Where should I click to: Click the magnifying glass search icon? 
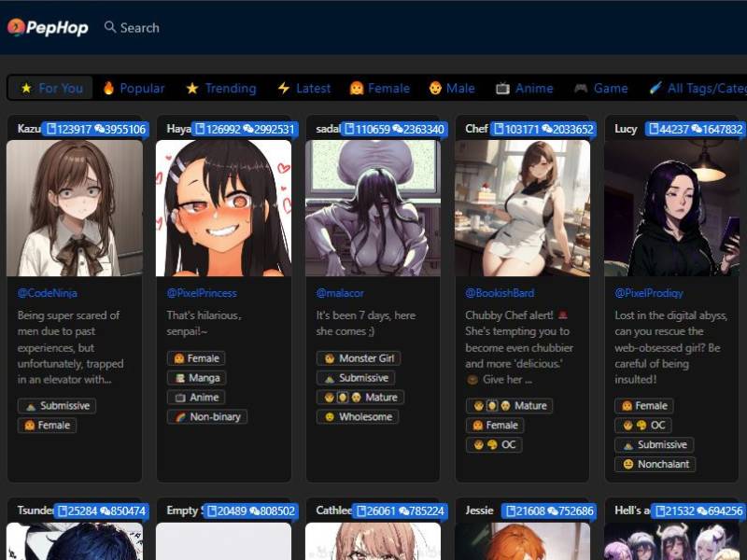coord(110,28)
